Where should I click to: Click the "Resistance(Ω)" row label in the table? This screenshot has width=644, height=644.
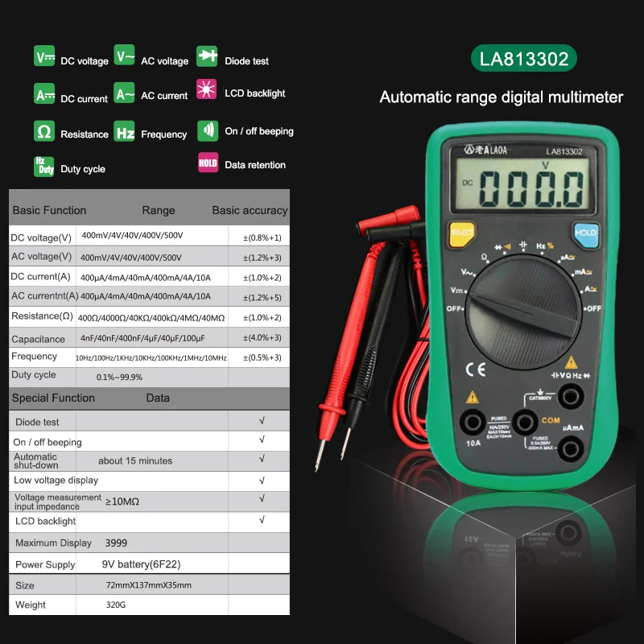tap(42, 316)
